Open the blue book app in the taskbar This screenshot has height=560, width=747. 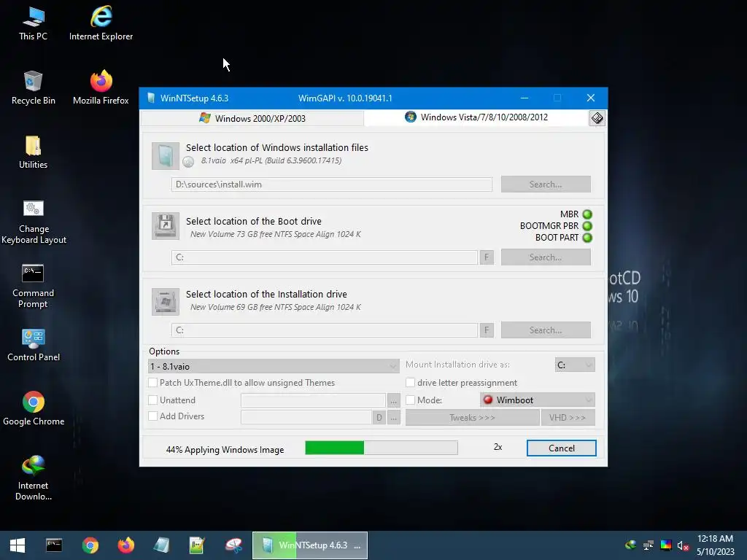[x=161, y=545]
